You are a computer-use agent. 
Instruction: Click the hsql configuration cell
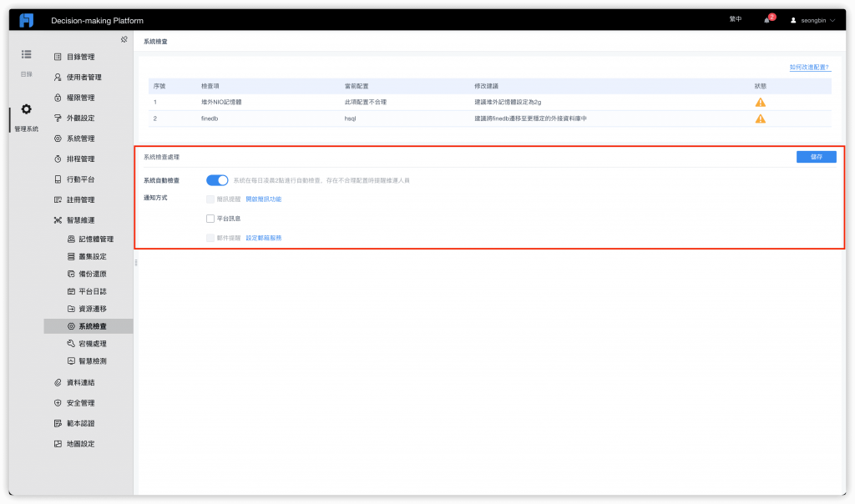coord(350,118)
